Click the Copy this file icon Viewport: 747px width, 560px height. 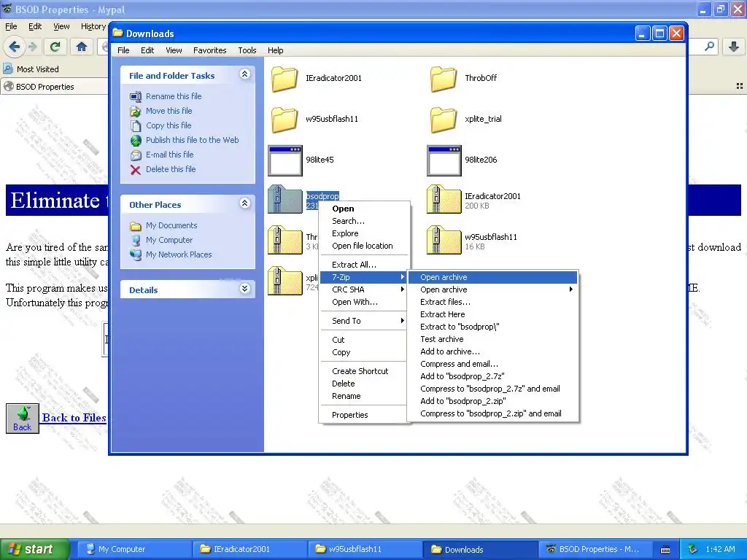(x=136, y=125)
